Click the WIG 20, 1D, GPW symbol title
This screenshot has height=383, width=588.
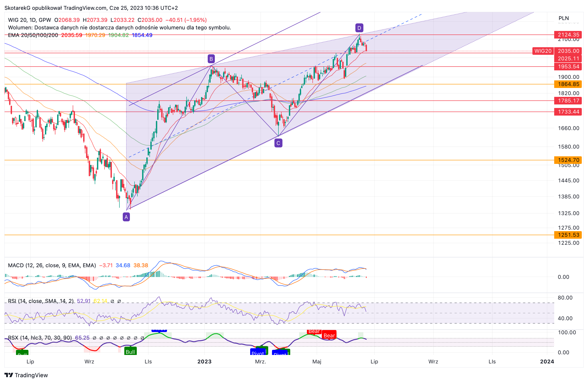29,20
